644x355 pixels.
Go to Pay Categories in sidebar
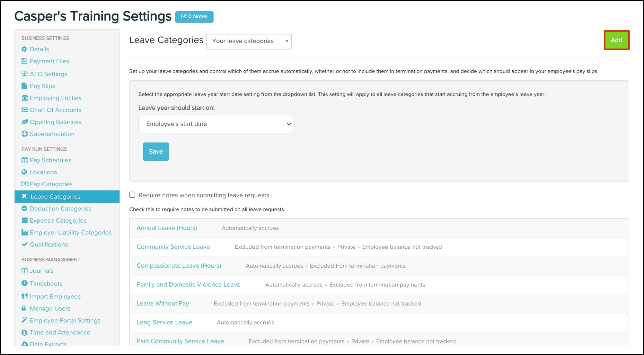(51, 184)
